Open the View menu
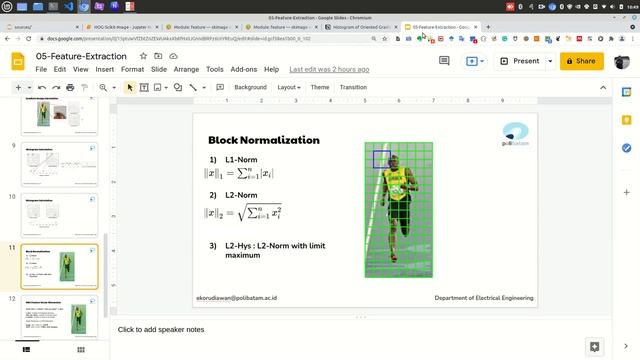 point(80,69)
